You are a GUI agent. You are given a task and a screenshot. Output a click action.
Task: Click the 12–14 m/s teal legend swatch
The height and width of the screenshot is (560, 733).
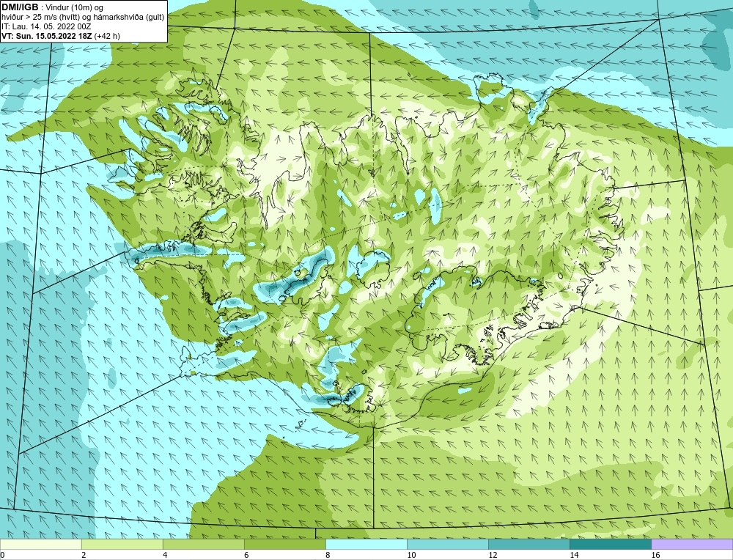coord(528,544)
